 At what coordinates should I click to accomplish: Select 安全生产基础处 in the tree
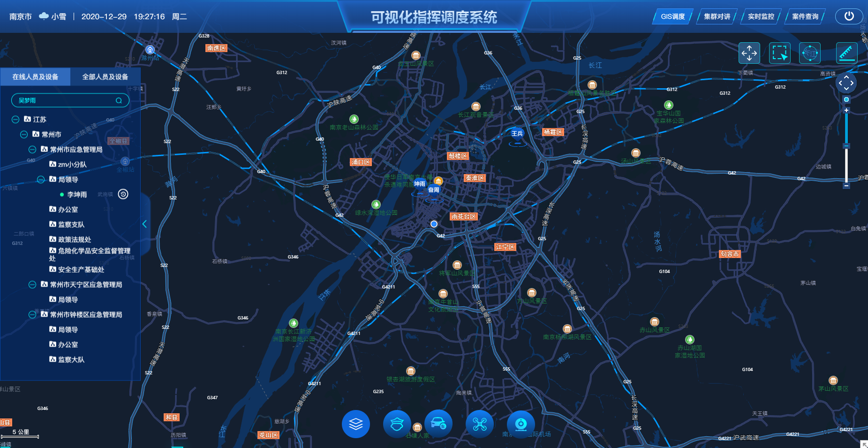click(81, 269)
